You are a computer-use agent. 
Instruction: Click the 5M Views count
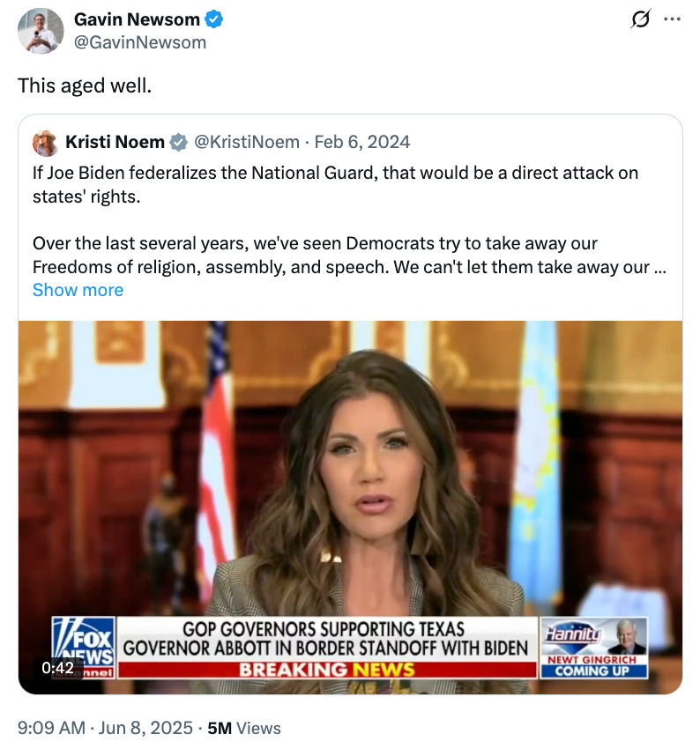click(244, 728)
